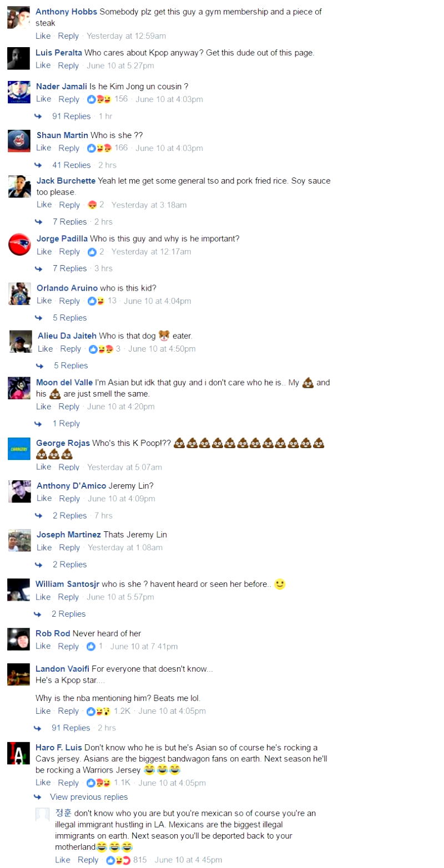
Task: Expand 7 Replies under Jorge Padilla's comment
Action: 69,268
